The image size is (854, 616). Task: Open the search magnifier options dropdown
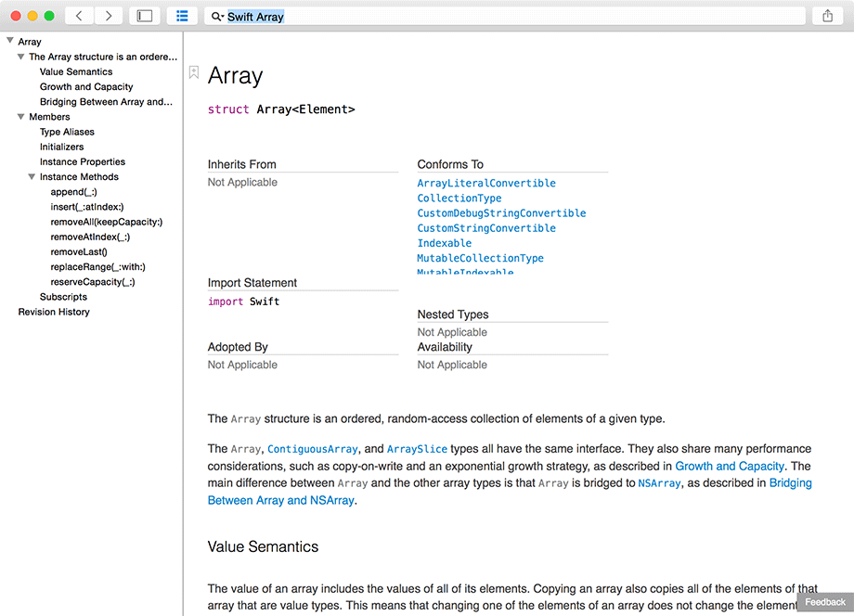[x=217, y=17]
